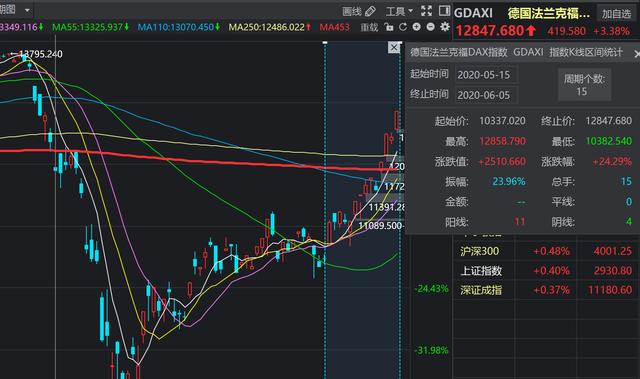Open indicator settings gear icon
This screenshot has width=640, height=379.
click(x=444, y=27)
